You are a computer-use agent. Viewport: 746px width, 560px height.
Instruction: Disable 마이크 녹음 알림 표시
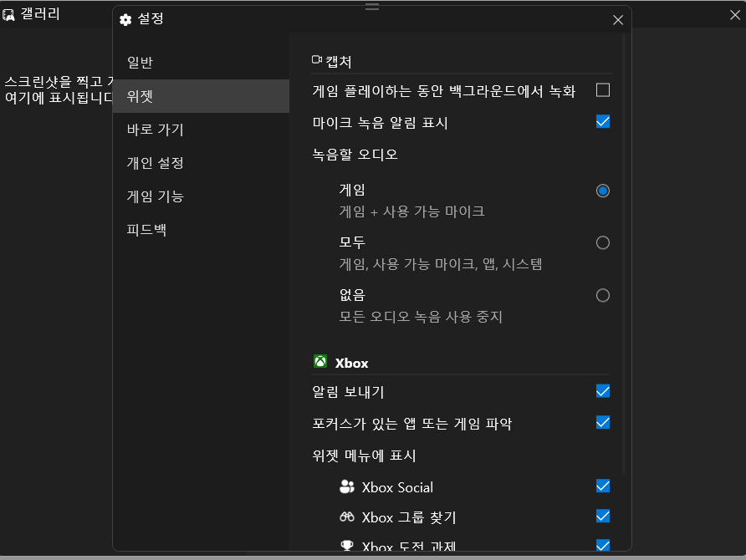[603, 121]
